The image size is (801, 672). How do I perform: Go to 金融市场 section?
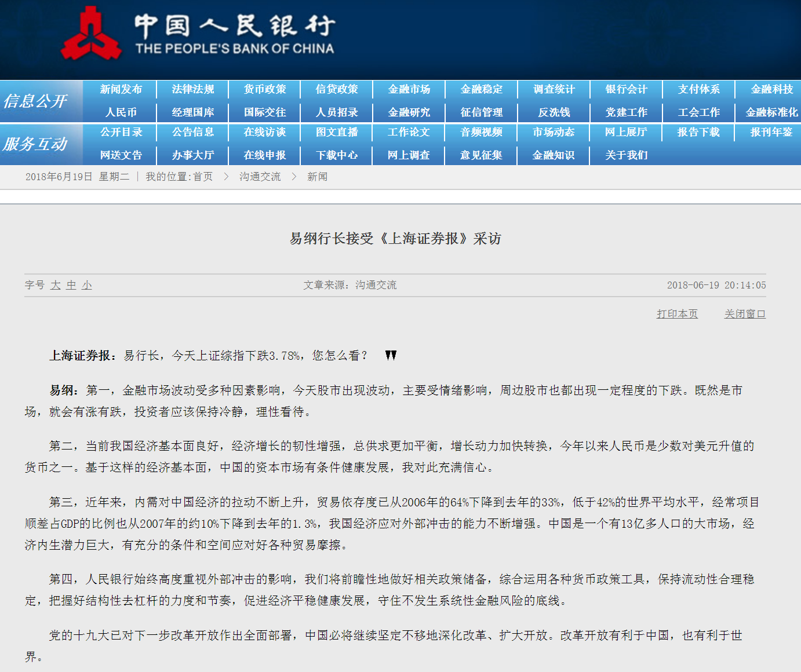point(409,89)
